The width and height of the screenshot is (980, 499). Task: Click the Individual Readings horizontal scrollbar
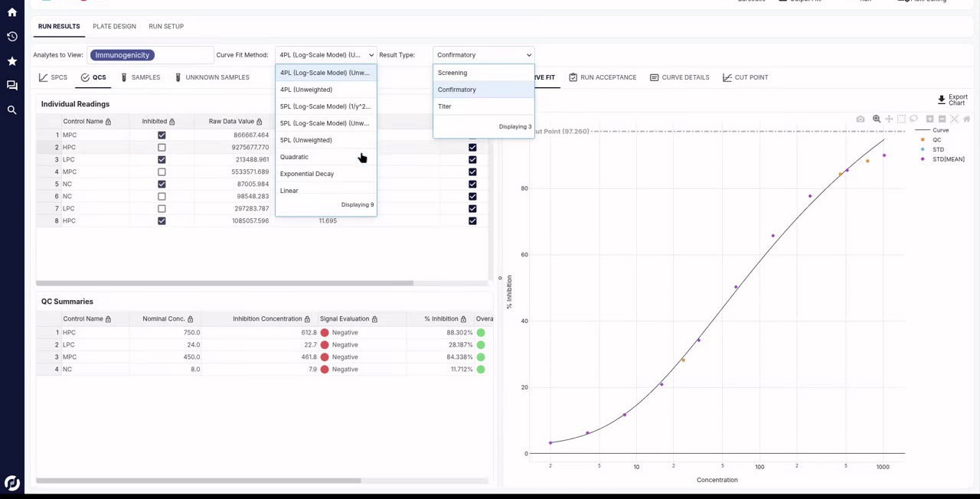(x=224, y=283)
